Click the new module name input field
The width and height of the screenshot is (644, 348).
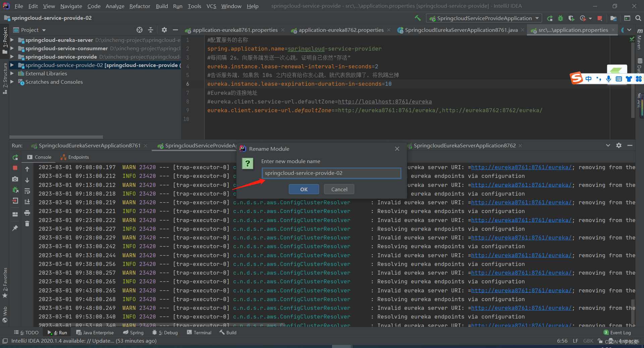[331, 173]
